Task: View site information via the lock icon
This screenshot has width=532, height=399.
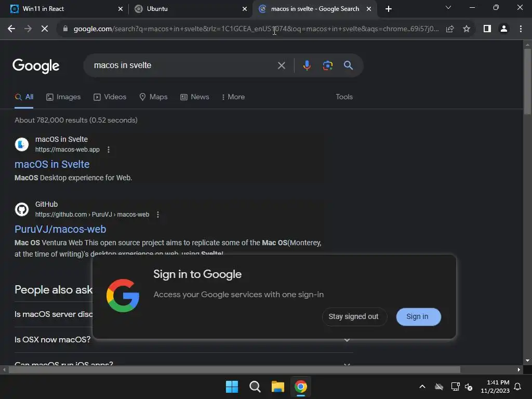Action: pyautogui.click(x=65, y=29)
